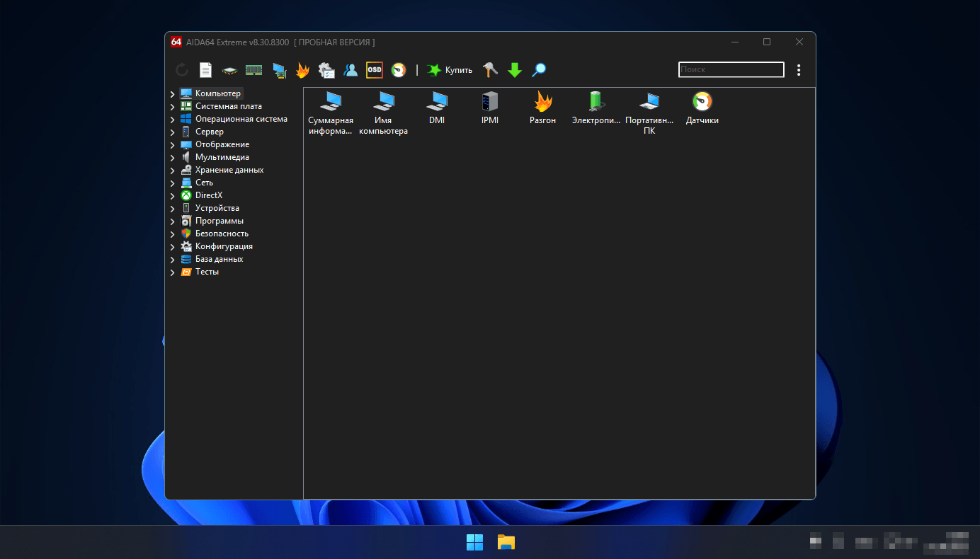Expand the Безопасность tree node

click(x=172, y=234)
